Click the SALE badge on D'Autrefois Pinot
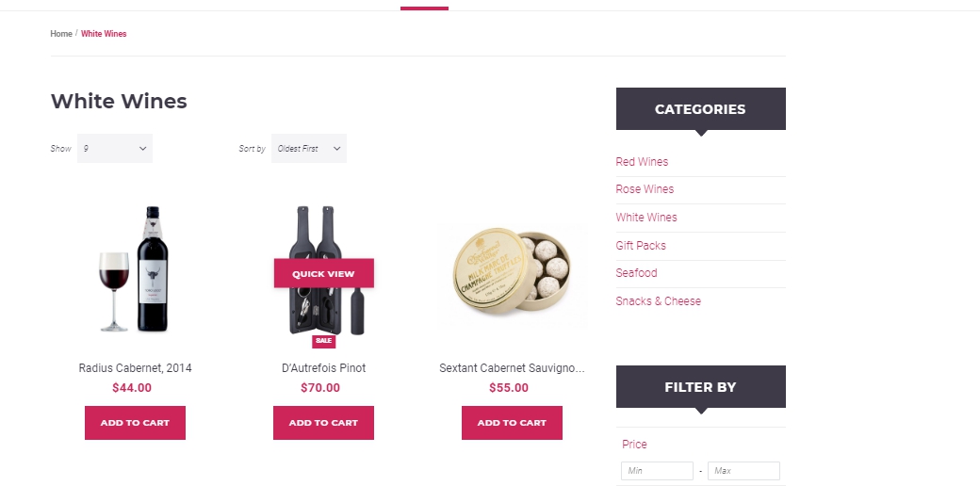The image size is (980, 486). click(x=323, y=341)
